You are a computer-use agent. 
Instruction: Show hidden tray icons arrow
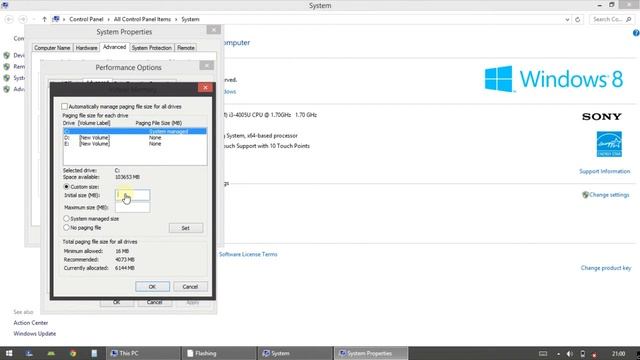click(x=558, y=354)
